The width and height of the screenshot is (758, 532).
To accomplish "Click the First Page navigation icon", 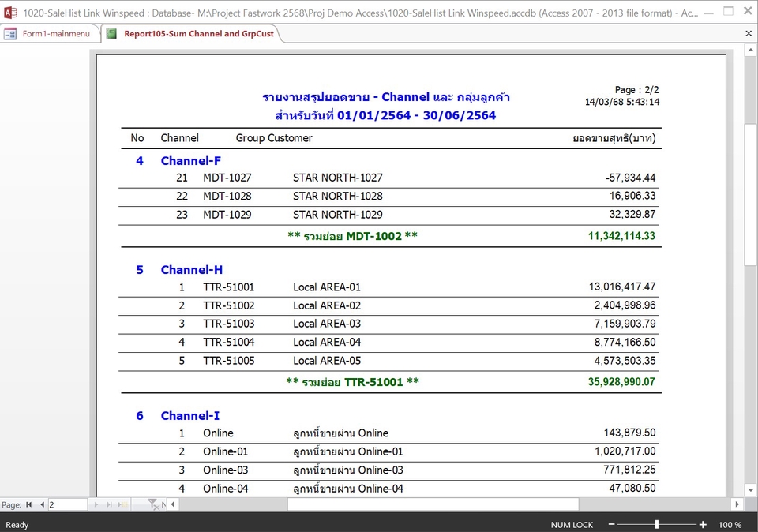I will (x=28, y=504).
